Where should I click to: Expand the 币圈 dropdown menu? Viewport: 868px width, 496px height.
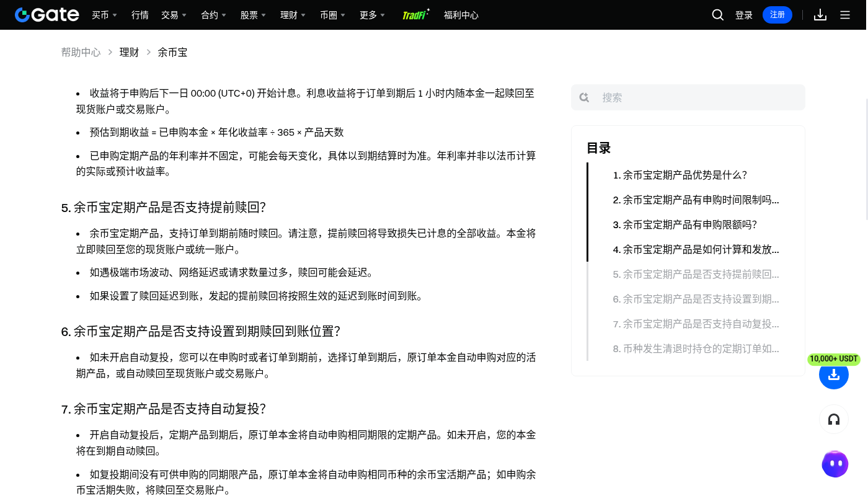tap(333, 15)
